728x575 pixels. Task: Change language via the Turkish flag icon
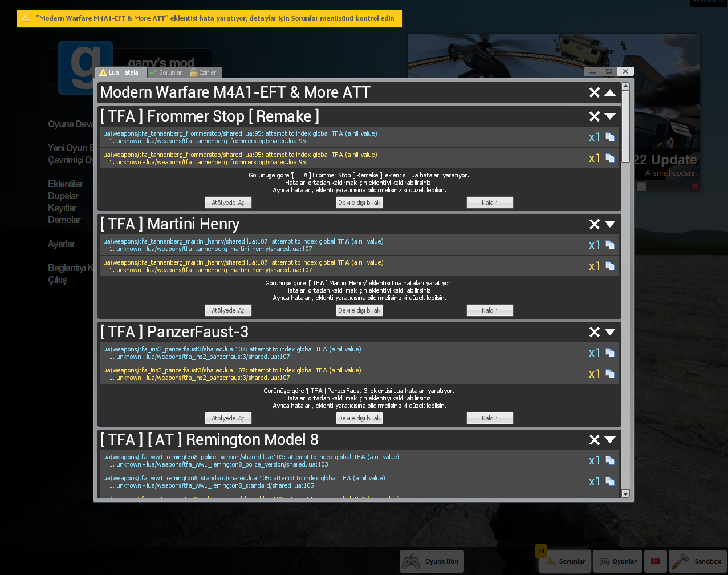pyautogui.click(x=655, y=561)
